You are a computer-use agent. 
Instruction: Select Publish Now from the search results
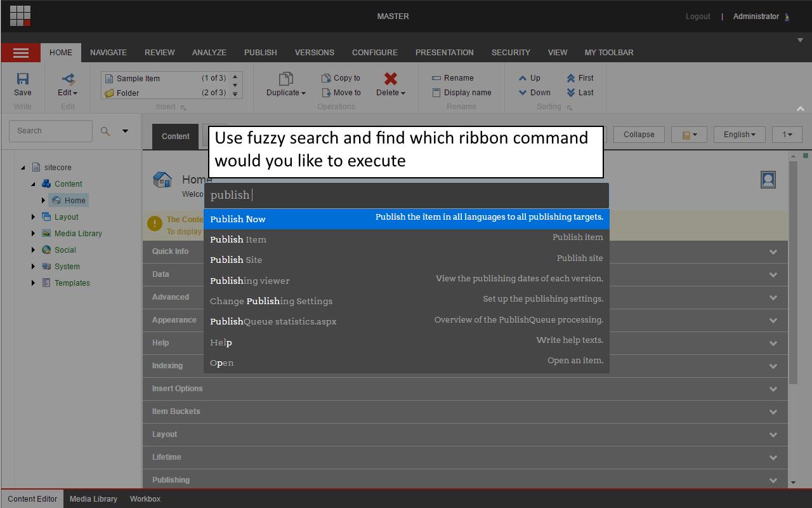[x=238, y=219]
